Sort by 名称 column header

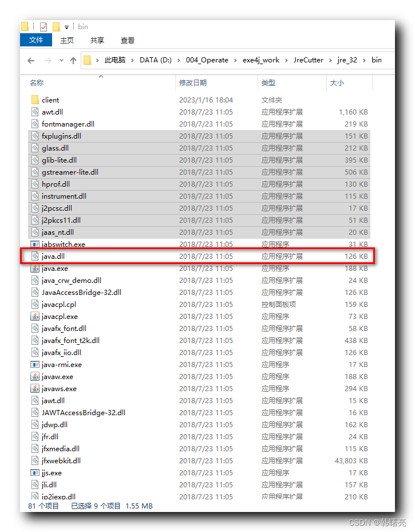(37, 83)
